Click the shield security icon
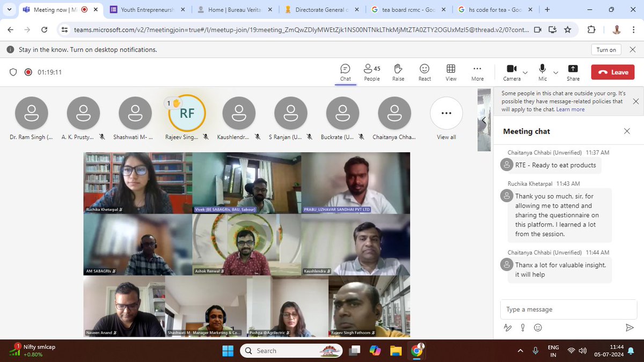 coord(13,72)
